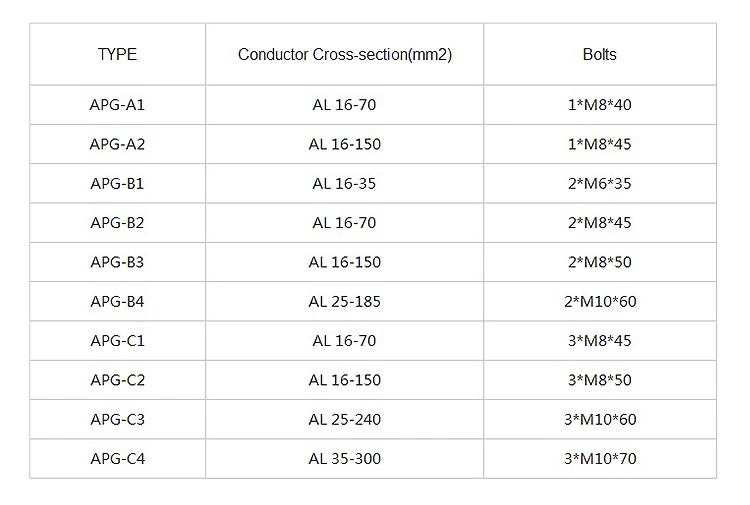750x505 pixels.
Task: Select the APG-B1 type cell
Action: 117,183
